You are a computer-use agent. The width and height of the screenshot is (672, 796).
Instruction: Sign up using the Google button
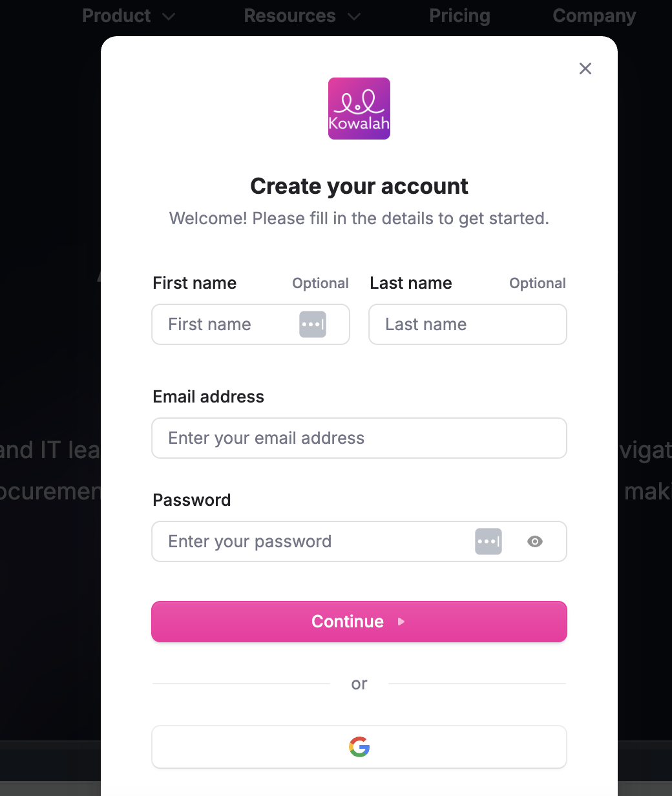(x=359, y=747)
